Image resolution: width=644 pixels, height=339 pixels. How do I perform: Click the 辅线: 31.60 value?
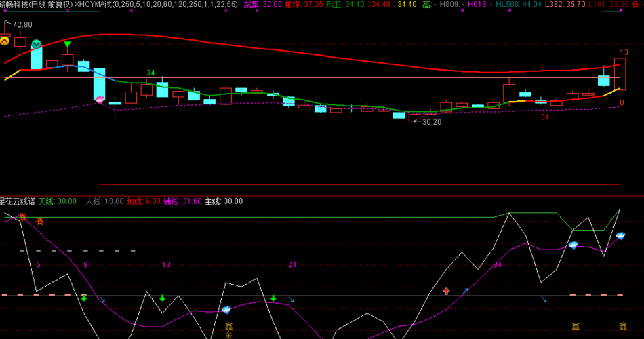tap(182, 201)
